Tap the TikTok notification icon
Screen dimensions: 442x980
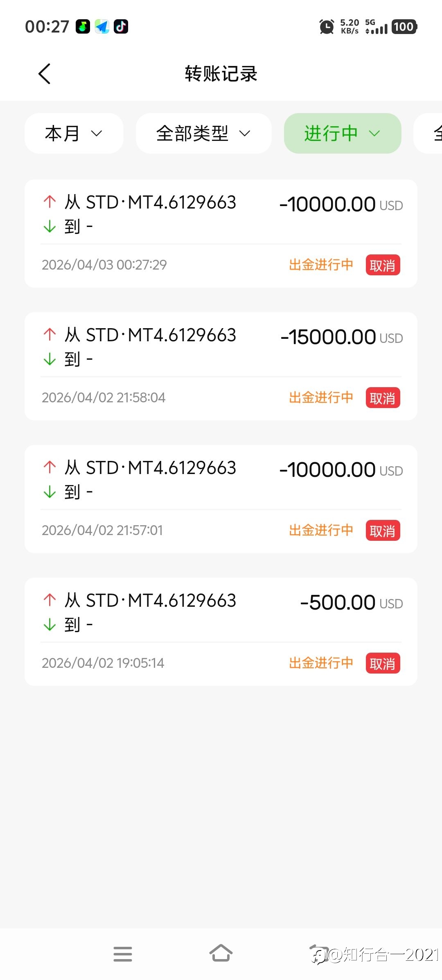click(x=121, y=27)
